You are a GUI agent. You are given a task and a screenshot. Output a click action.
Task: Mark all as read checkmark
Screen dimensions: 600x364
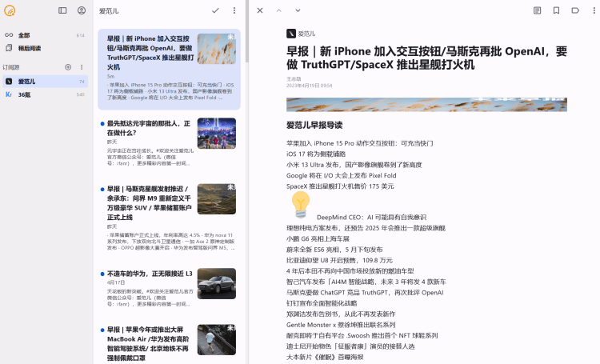point(215,10)
